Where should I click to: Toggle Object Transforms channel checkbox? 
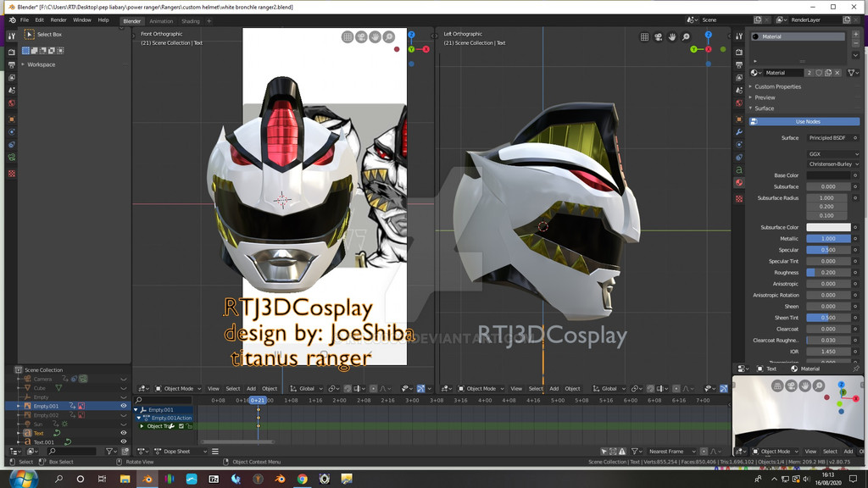tap(181, 426)
